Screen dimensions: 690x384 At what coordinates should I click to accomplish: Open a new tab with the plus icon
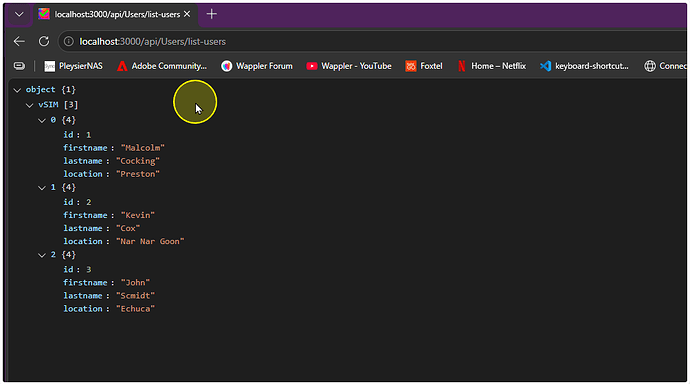coord(212,14)
